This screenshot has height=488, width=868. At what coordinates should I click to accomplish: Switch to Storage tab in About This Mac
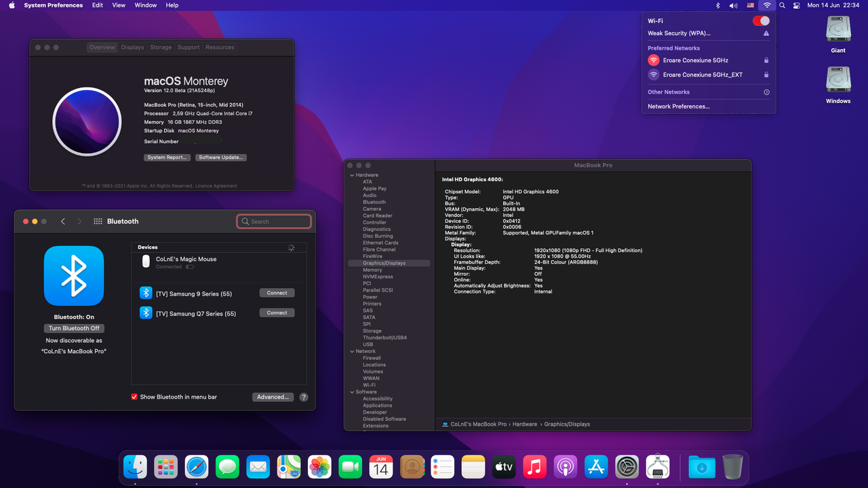point(161,47)
